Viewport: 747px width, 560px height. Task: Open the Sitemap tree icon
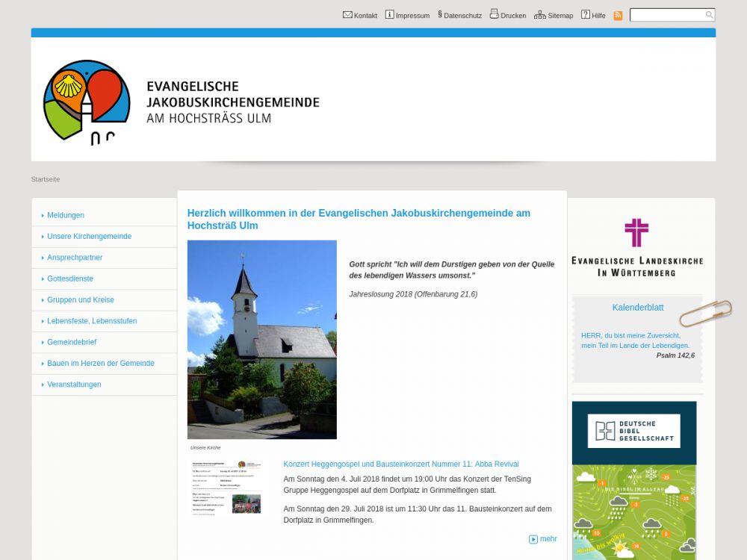point(539,15)
